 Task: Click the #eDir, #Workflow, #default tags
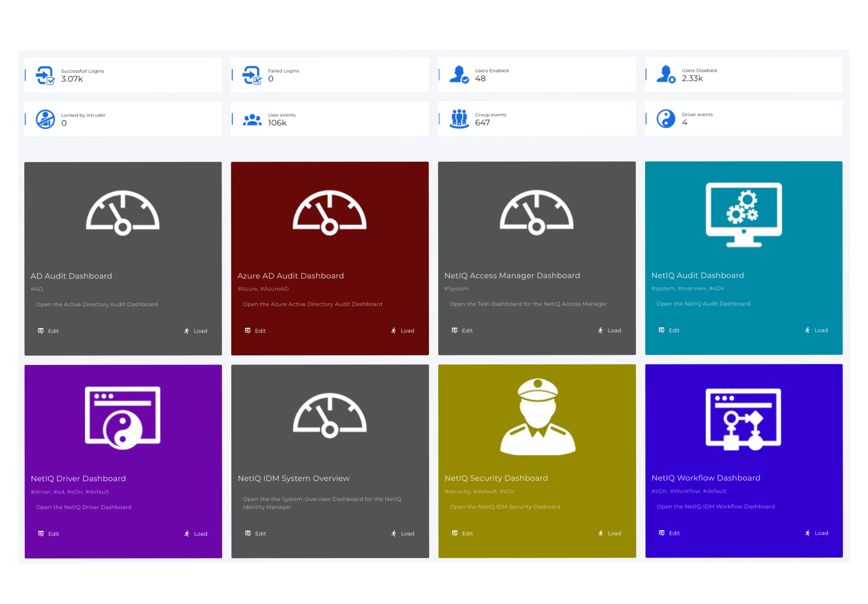(689, 492)
